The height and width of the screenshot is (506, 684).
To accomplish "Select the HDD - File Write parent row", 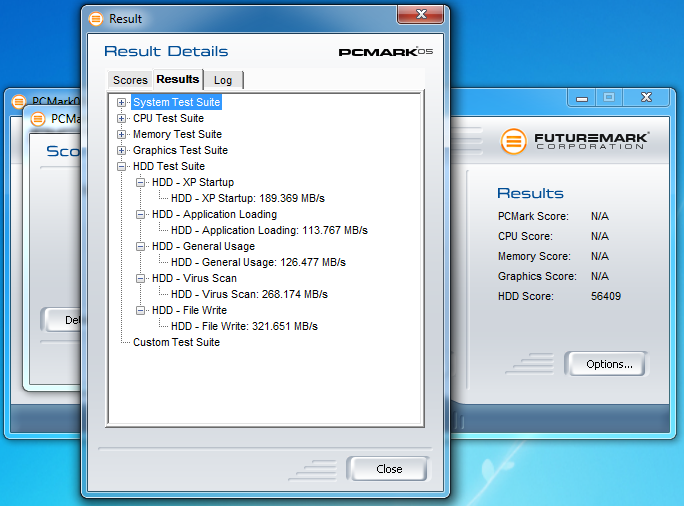I will [x=189, y=311].
